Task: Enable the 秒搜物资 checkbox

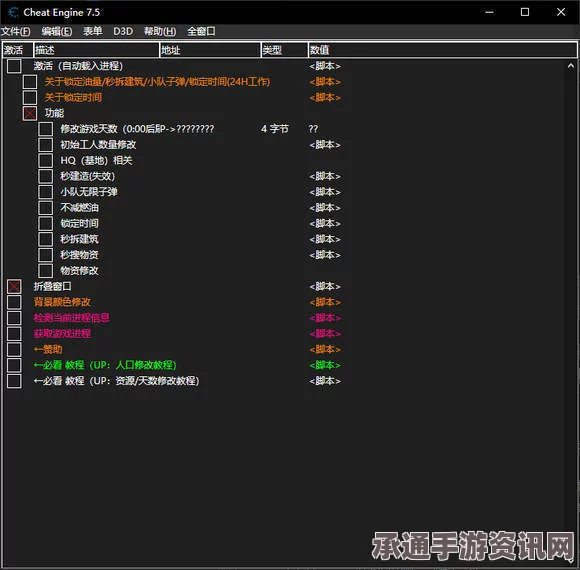Action: (45, 255)
